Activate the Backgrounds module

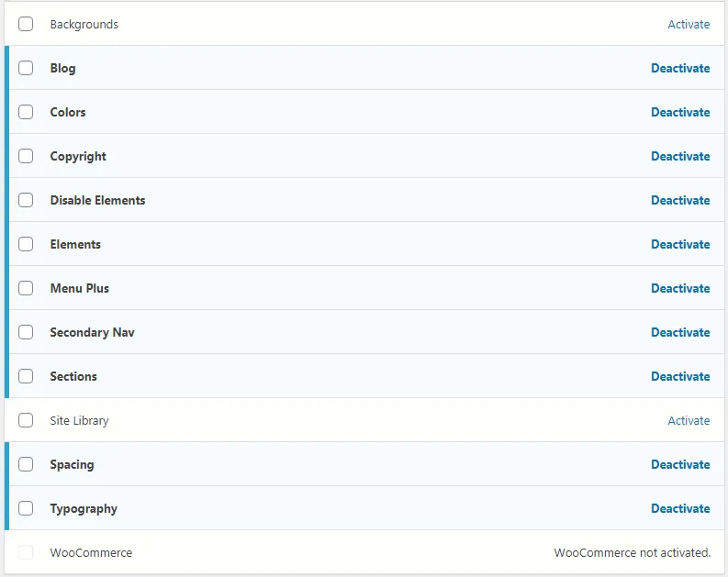click(x=688, y=25)
